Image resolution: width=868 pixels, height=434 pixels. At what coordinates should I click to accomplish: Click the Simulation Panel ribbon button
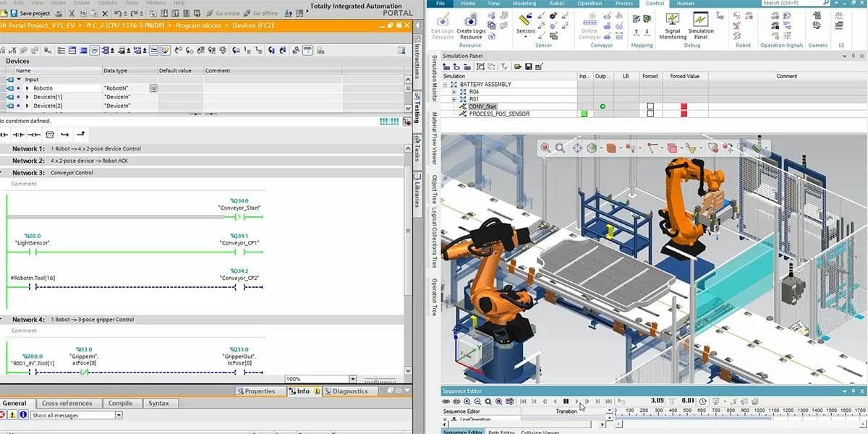(x=700, y=25)
